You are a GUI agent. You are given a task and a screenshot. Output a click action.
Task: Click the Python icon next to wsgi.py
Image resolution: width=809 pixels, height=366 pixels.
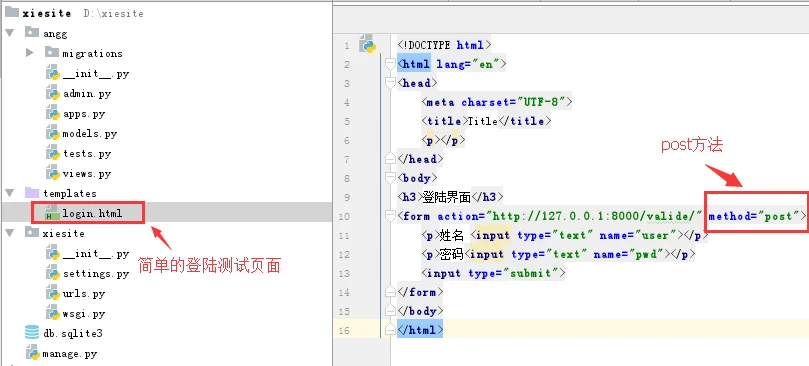point(53,313)
